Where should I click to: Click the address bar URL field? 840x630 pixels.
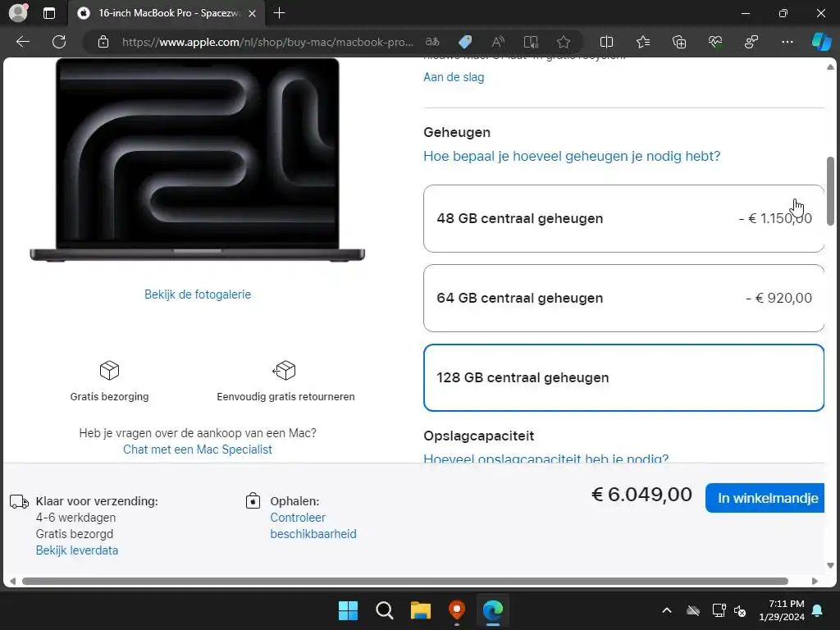click(x=267, y=42)
